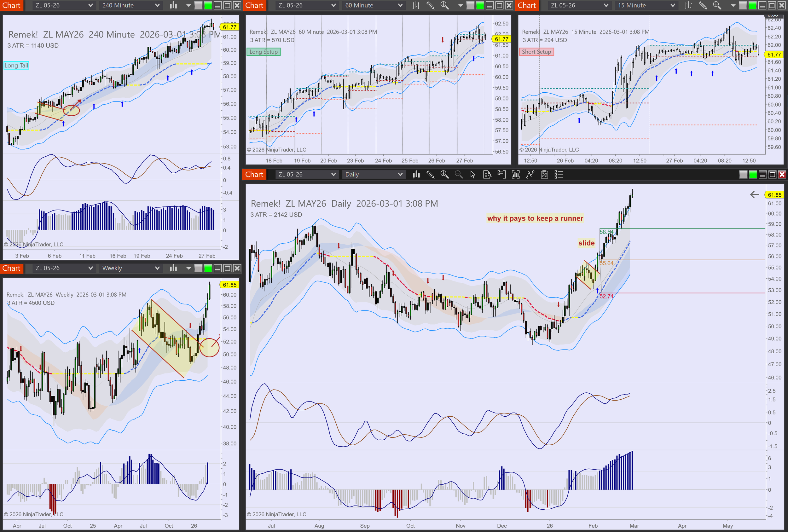This screenshot has height=532, width=788.
Task: Select drawing tools pencil in Daily chart
Action: [430, 175]
